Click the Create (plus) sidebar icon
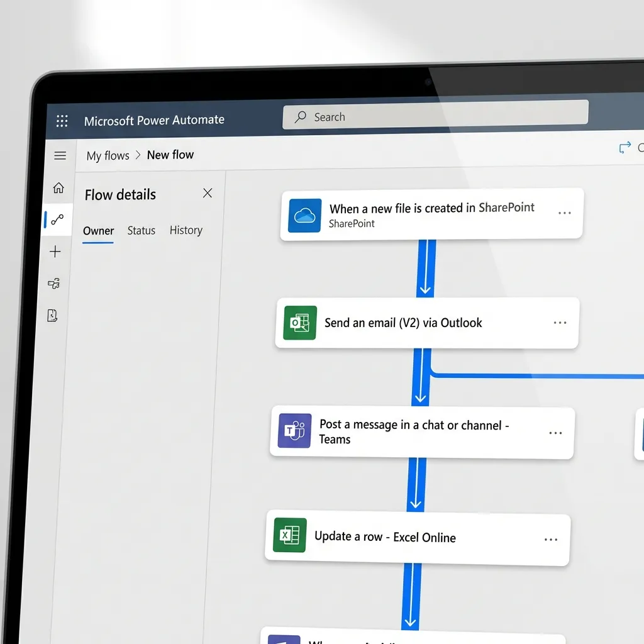Image resolution: width=644 pixels, height=644 pixels. point(55,252)
